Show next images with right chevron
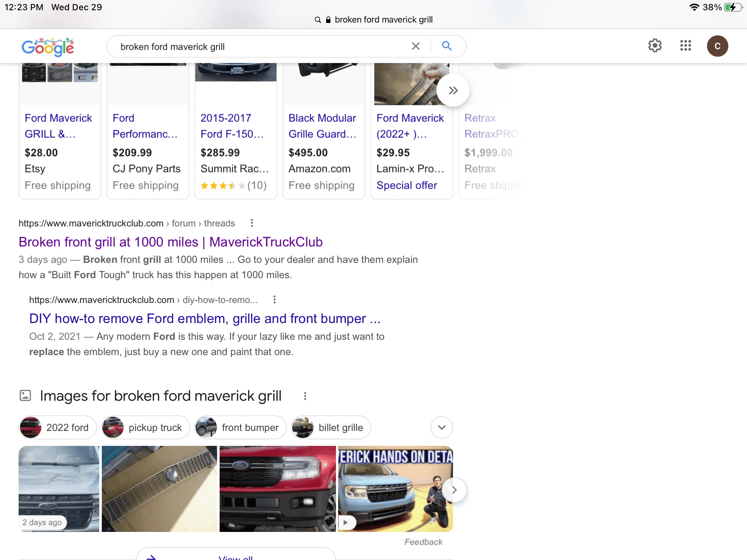Viewport: 747px width, 560px height. pyautogui.click(x=454, y=490)
